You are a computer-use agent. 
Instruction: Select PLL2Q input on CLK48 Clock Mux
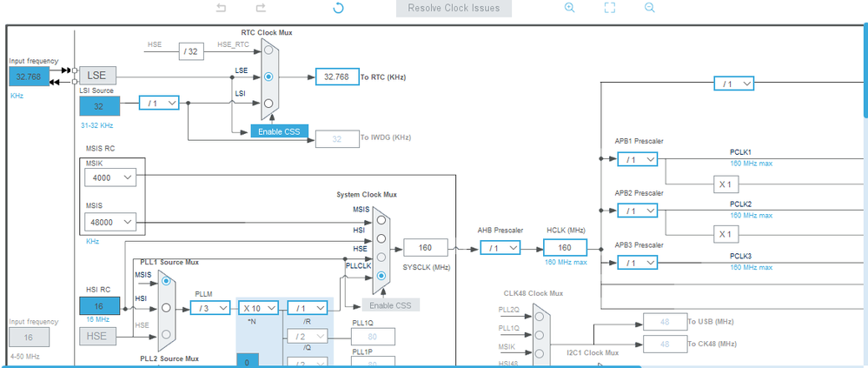[540, 316]
